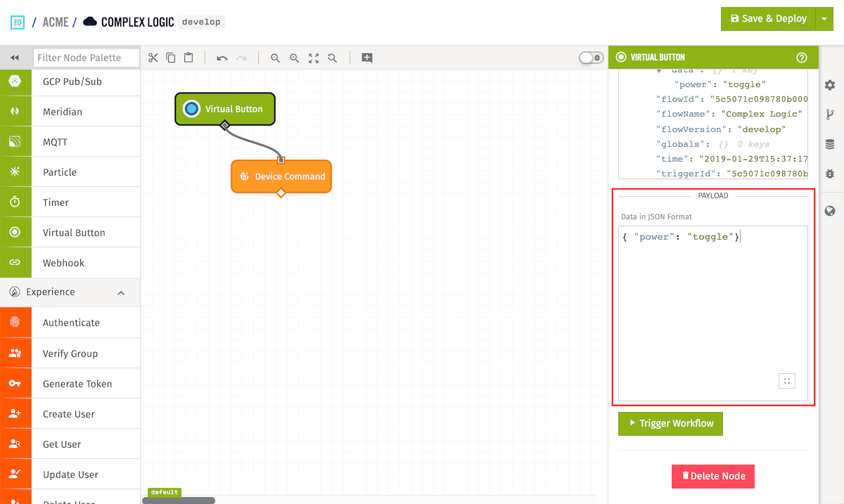
Task: Open the debug bug side tab
Action: point(830,174)
